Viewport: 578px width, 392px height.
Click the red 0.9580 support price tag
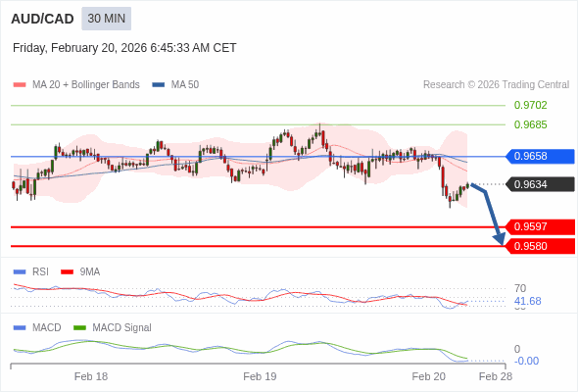540,246
